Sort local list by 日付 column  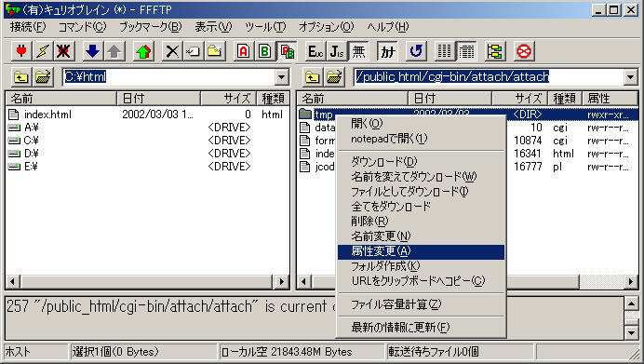click(159, 99)
